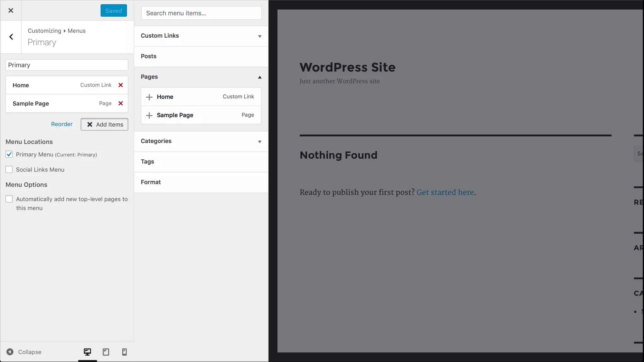Collapse the sidebar with the Collapse arrow

point(10,352)
